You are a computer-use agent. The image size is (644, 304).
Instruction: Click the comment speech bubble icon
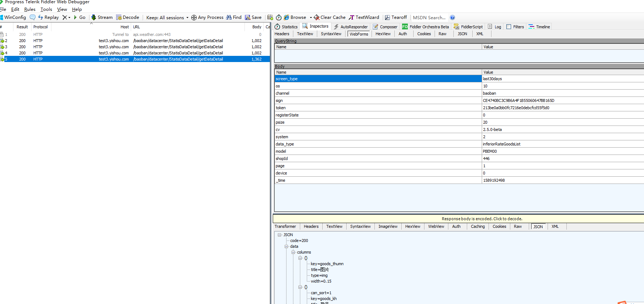tap(33, 17)
